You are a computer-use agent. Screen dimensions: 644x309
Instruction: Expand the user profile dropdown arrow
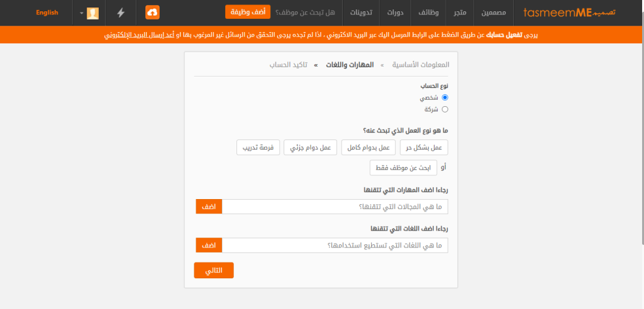click(x=81, y=13)
